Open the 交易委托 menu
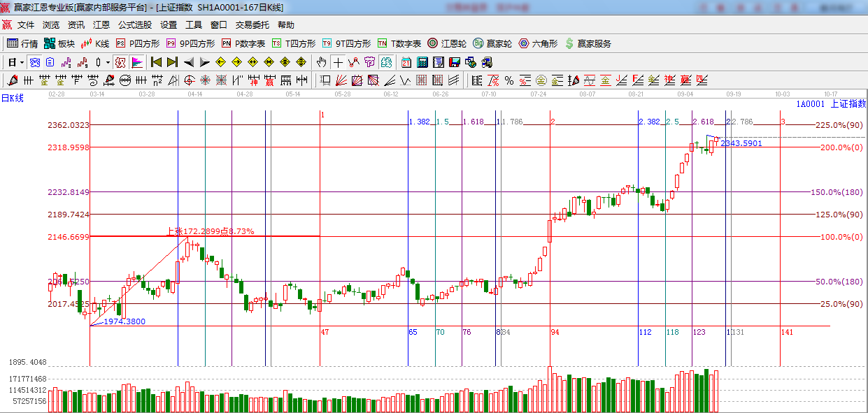The width and height of the screenshot is (868, 413). 252,24
